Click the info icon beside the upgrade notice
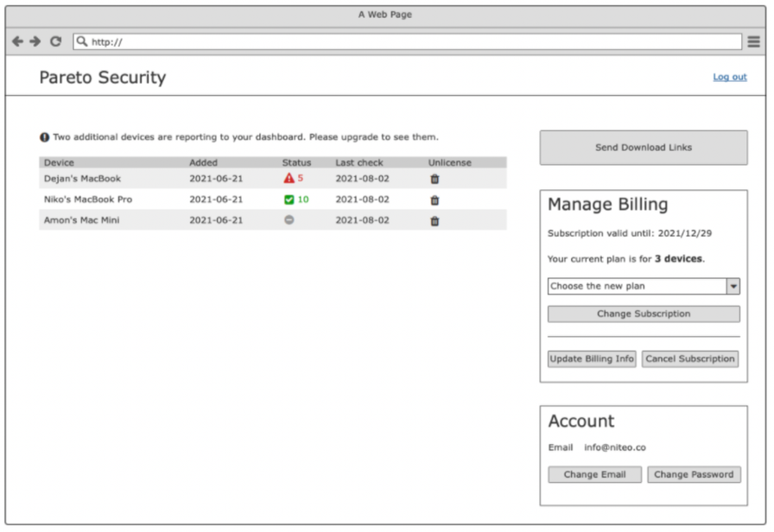Screen dimensions: 774x532 44,137
